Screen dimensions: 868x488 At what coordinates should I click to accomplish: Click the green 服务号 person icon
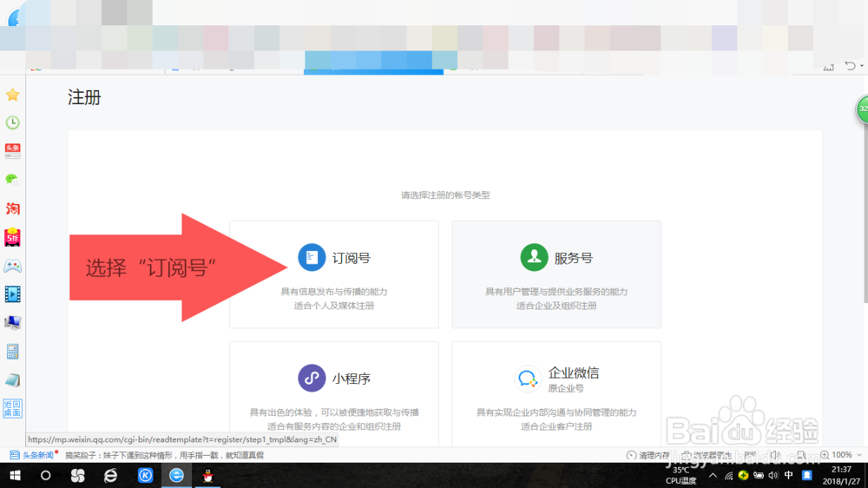click(x=534, y=258)
